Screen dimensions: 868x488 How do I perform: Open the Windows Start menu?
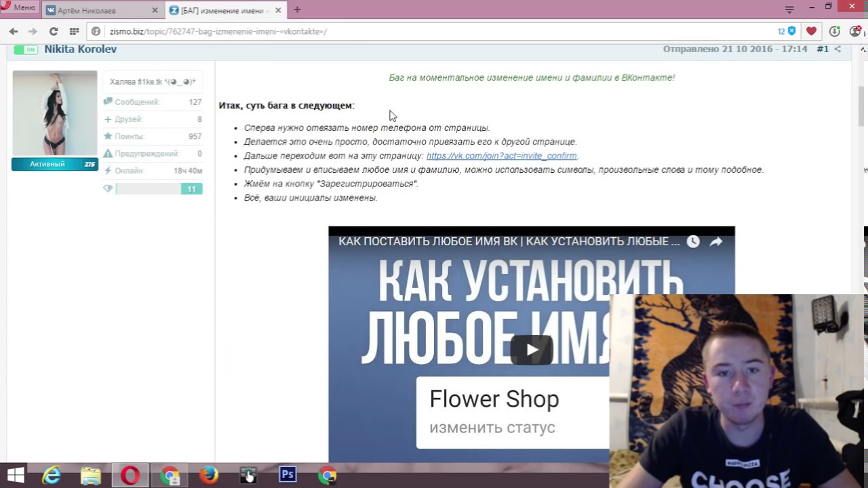click(x=16, y=475)
